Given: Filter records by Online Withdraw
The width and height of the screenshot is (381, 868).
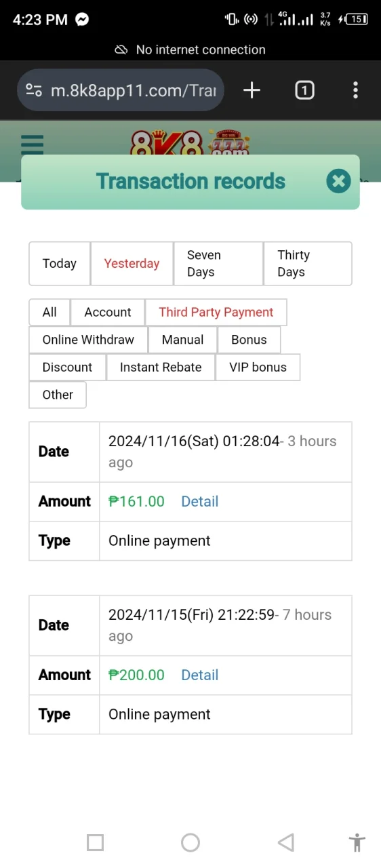Looking at the screenshot, I should coord(88,340).
